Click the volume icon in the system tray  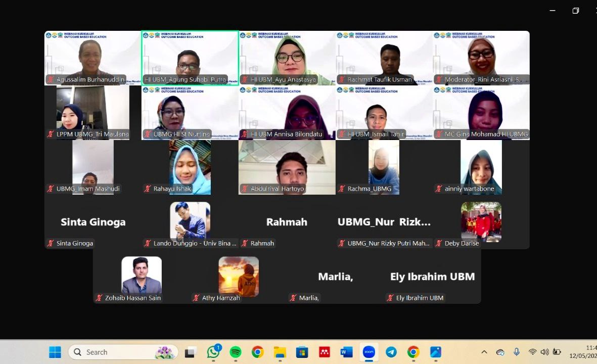pos(545,352)
